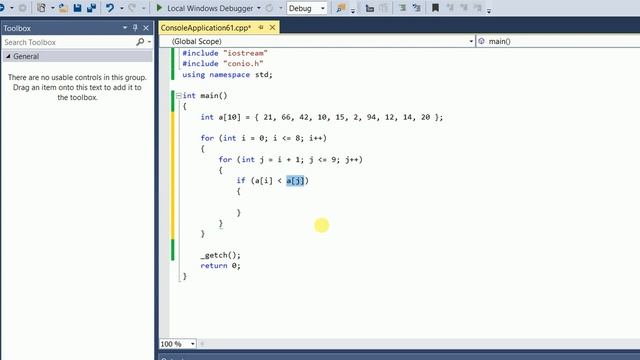This screenshot has height=360, width=640.
Task: Open the main() member navigation box
Action: pyautogui.click(x=558, y=41)
